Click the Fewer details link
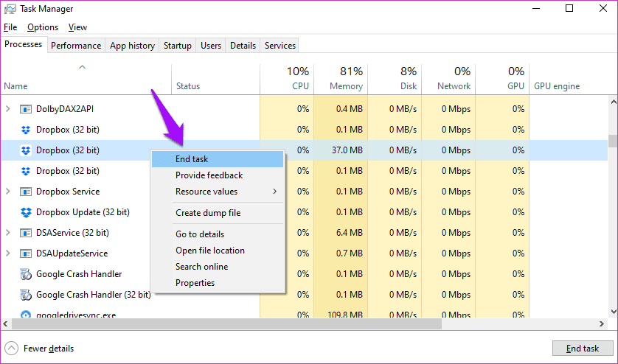618x364 pixels. tap(49, 349)
